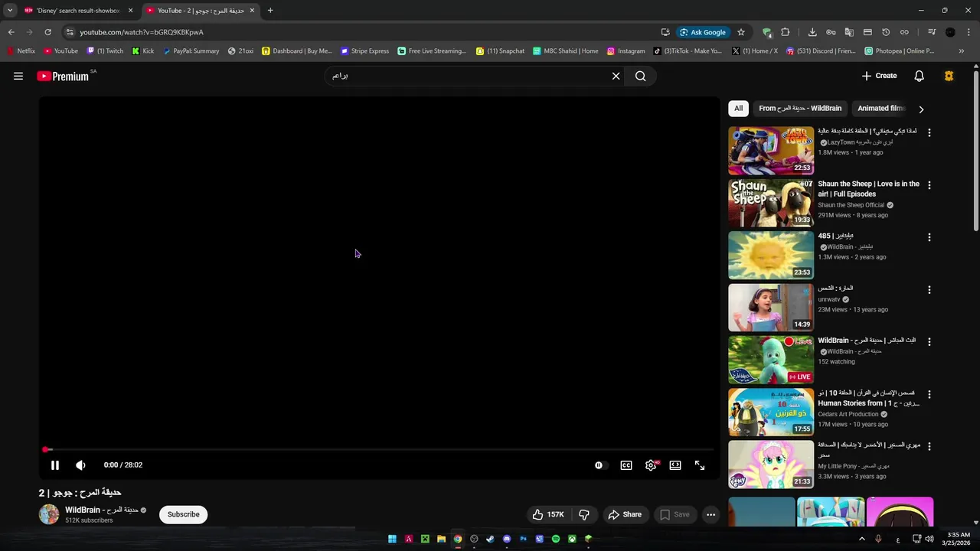The width and height of the screenshot is (980, 551).
Task: Open options for WildBrain live stream
Action: (929, 342)
